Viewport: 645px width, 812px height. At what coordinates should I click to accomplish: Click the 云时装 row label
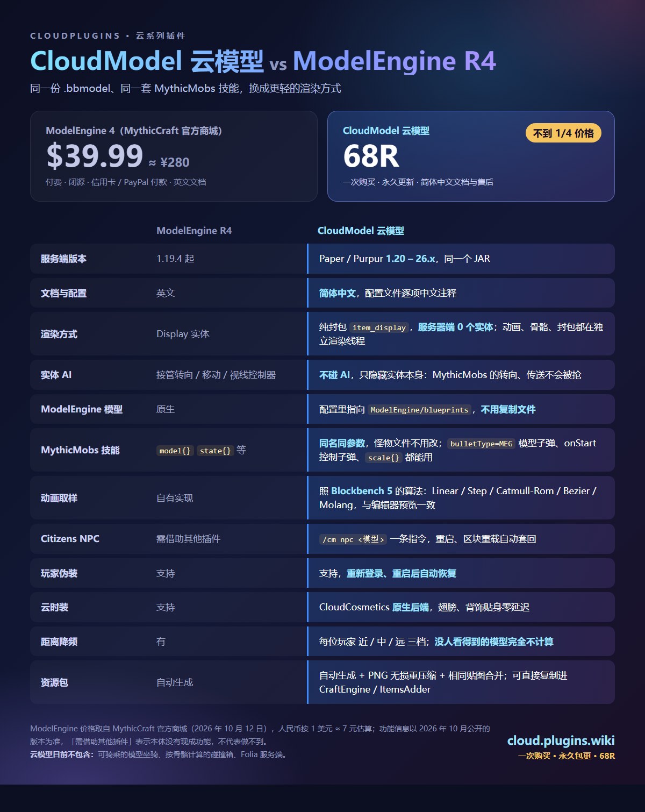54,607
